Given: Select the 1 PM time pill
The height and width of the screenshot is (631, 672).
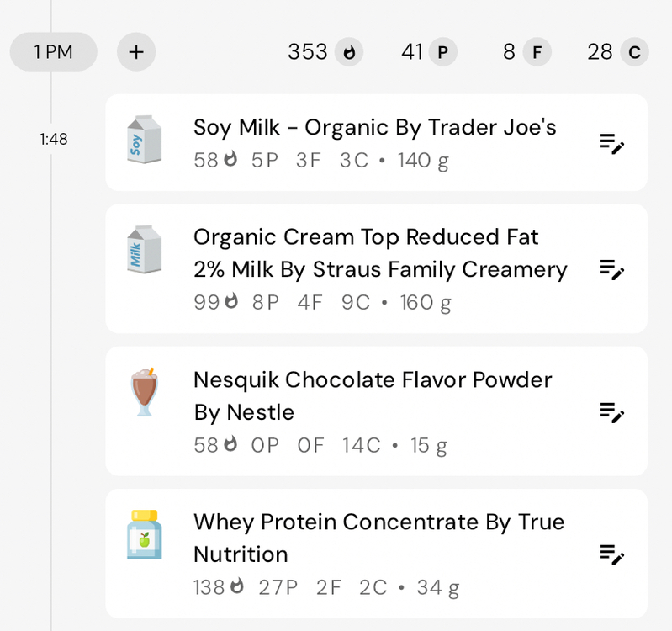Looking at the screenshot, I should (x=54, y=52).
